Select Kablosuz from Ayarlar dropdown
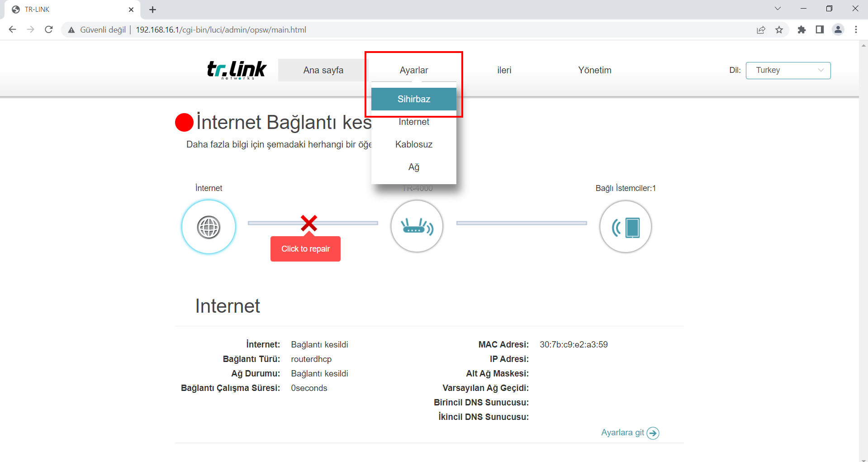868x462 pixels. [413, 144]
